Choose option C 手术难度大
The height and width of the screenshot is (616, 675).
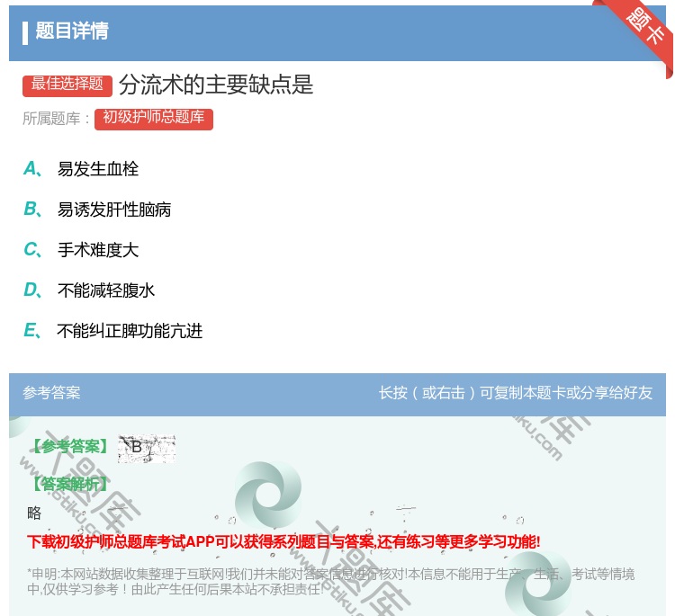[81, 249]
